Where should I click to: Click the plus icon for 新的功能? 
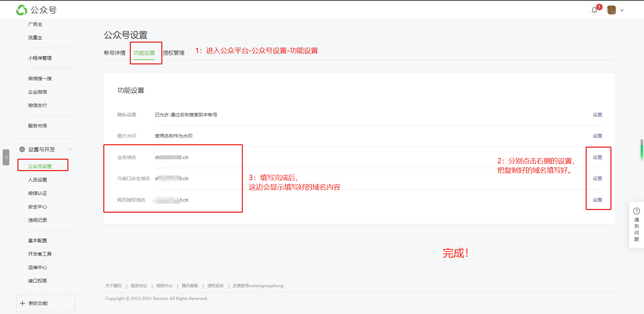pos(22,303)
